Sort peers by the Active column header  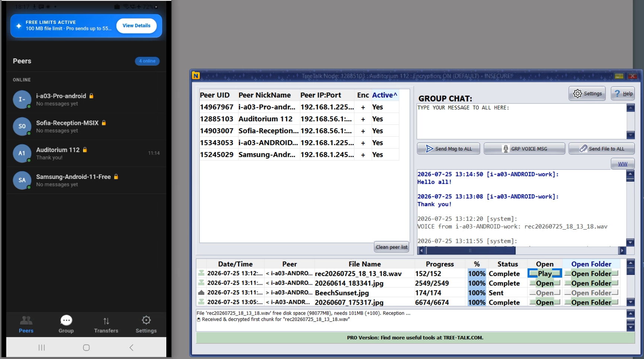tap(385, 95)
